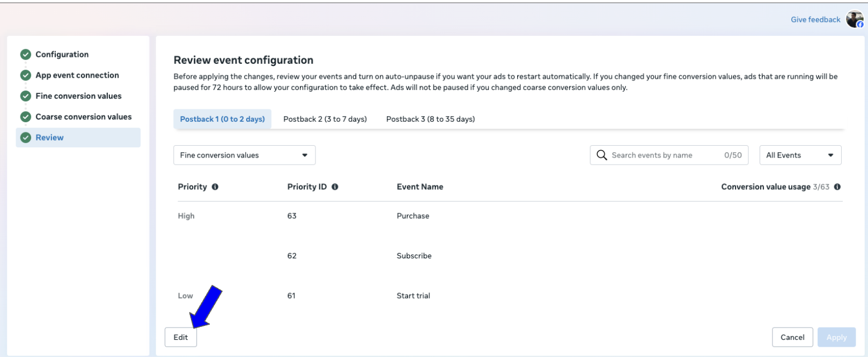The image size is (868, 357).
Task: Click the Apply button
Action: 836,337
